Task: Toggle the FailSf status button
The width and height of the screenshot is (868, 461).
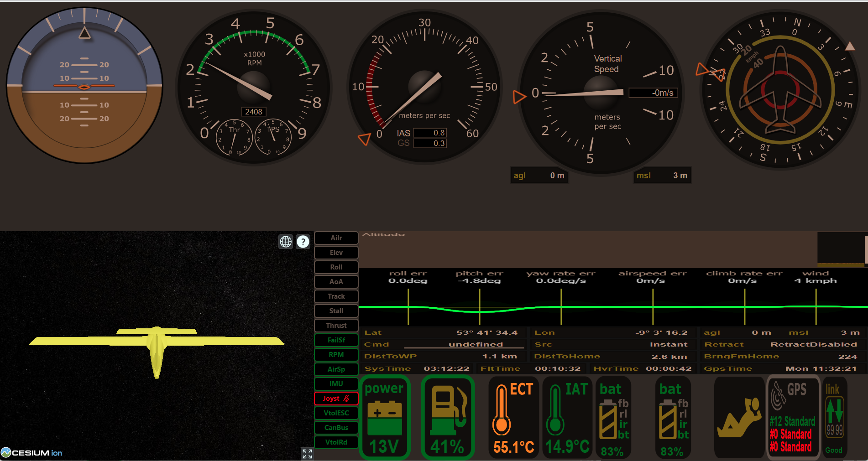Action: point(336,340)
